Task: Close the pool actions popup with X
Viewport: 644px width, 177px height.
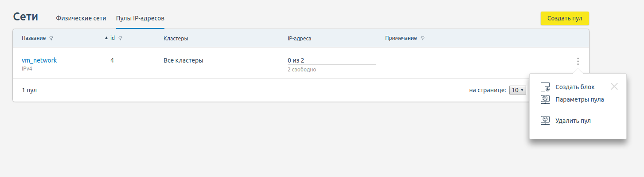Action: [x=614, y=87]
